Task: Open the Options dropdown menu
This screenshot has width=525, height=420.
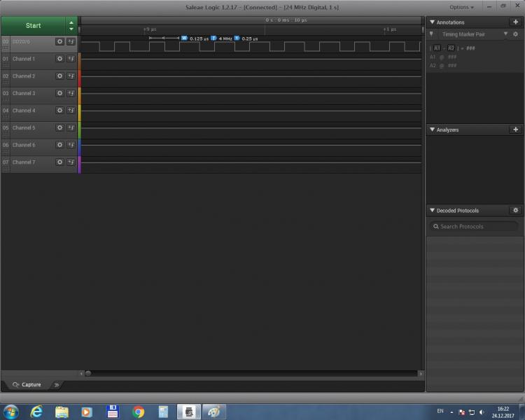Action: pyautogui.click(x=461, y=7)
